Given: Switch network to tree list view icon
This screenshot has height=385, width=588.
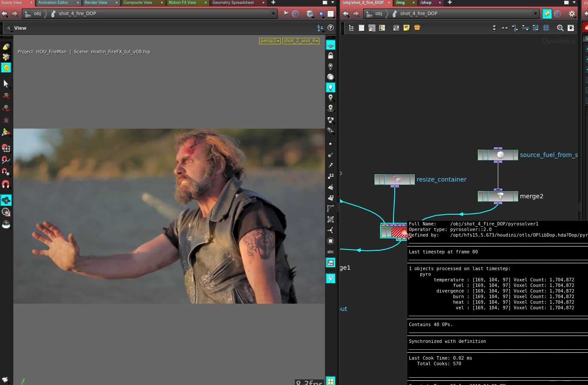Looking at the screenshot, I should coord(351,28).
